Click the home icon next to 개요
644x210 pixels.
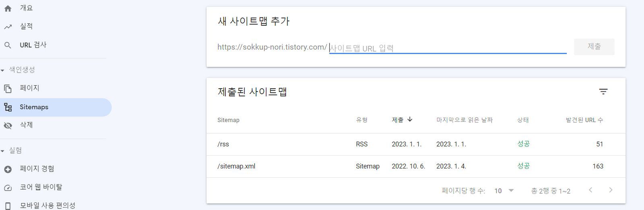8,8
